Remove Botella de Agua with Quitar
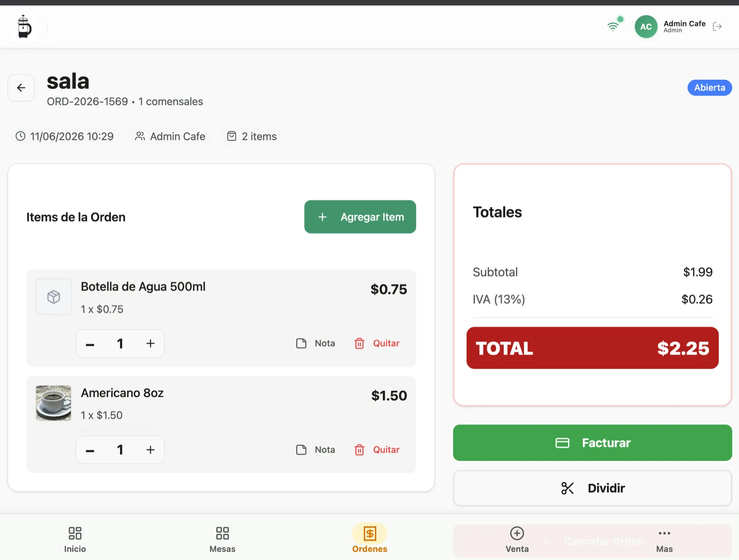Image resolution: width=739 pixels, height=560 pixels. point(377,343)
